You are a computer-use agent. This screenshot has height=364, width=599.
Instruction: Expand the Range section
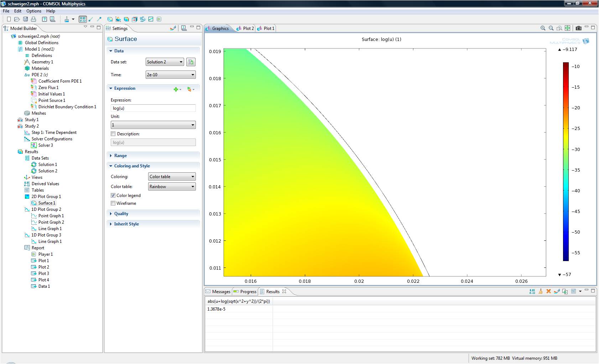pos(120,156)
